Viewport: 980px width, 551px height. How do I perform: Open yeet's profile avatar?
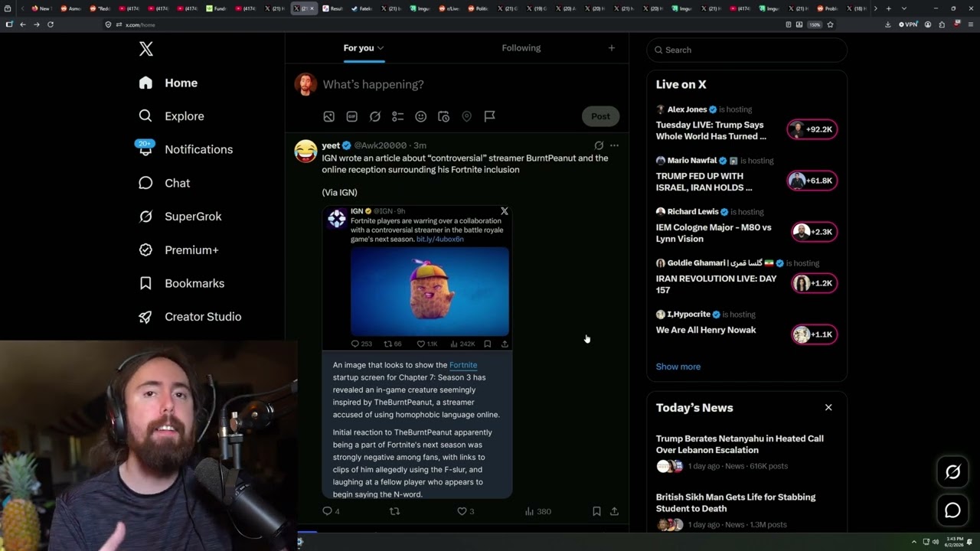pyautogui.click(x=305, y=151)
